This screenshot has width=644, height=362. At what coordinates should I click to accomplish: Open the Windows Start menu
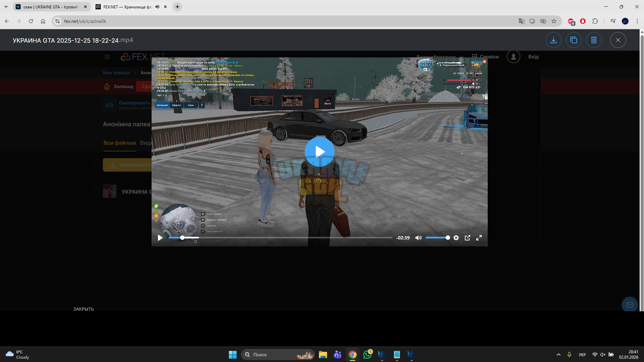point(233,355)
